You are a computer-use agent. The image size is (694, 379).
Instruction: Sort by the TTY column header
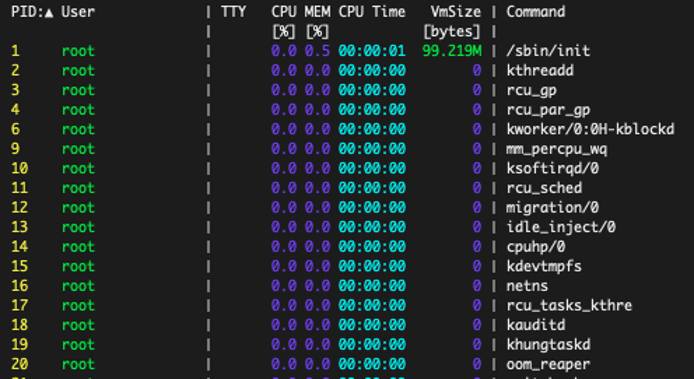click(233, 12)
